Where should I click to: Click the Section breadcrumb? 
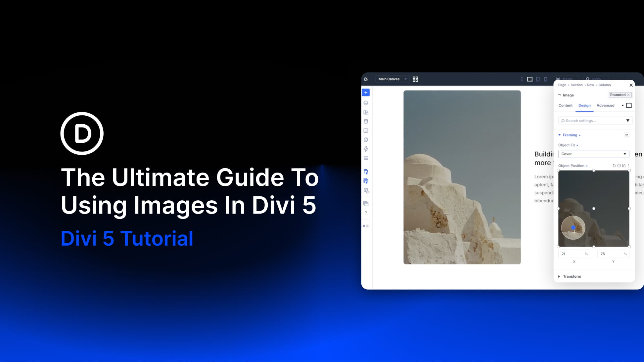tap(576, 85)
